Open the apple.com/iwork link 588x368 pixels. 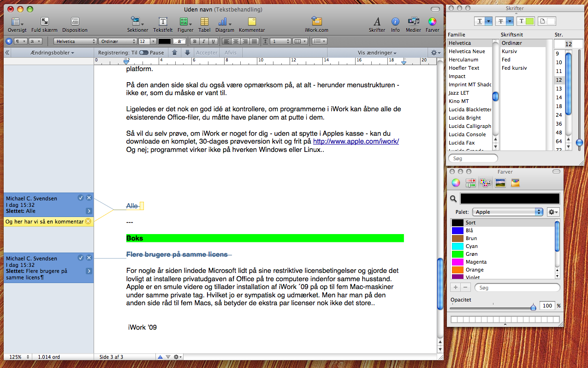pyautogui.click(x=356, y=142)
